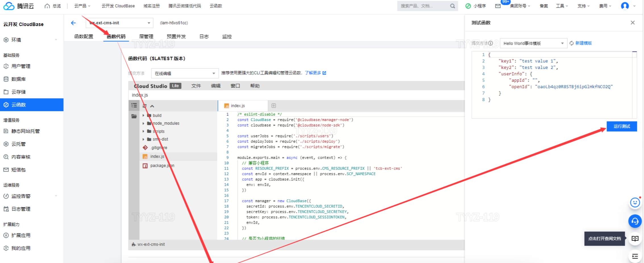This screenshot has height=263, width=644.
Task: Click the file tree list view icon
Action: pyautogui.click(x=134, y=106)
